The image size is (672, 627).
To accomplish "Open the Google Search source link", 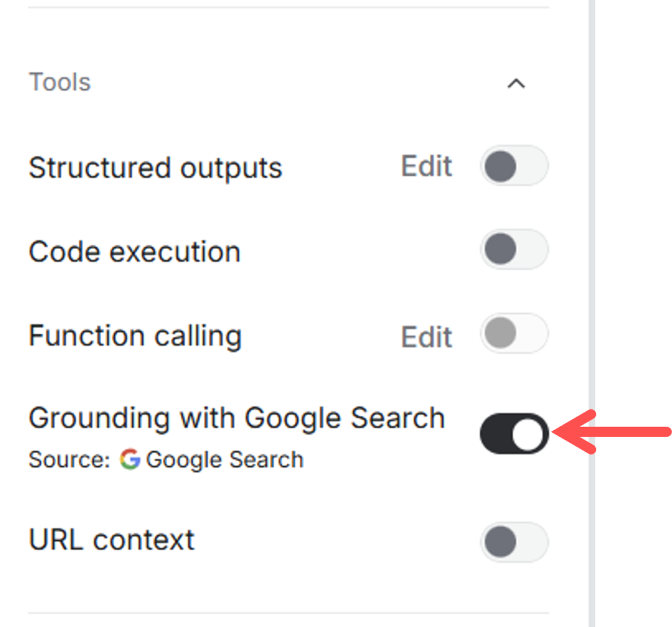I will click(x=224, y=460).
